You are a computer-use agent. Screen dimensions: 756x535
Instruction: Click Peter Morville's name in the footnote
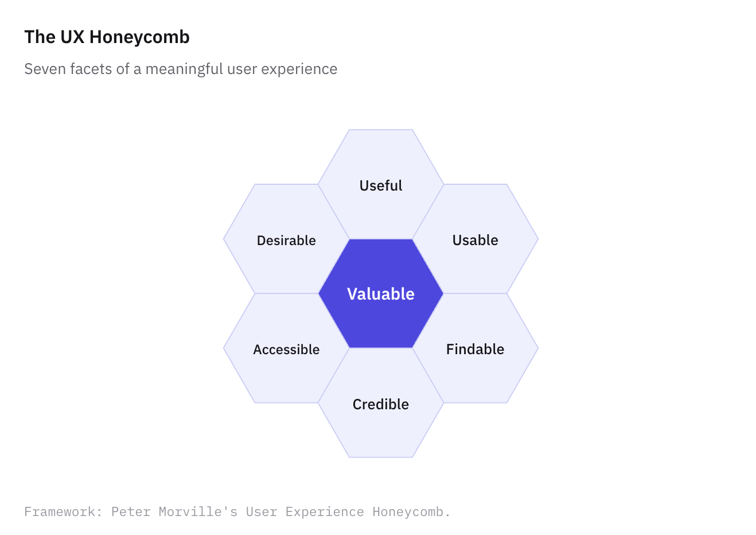(174, 511)
